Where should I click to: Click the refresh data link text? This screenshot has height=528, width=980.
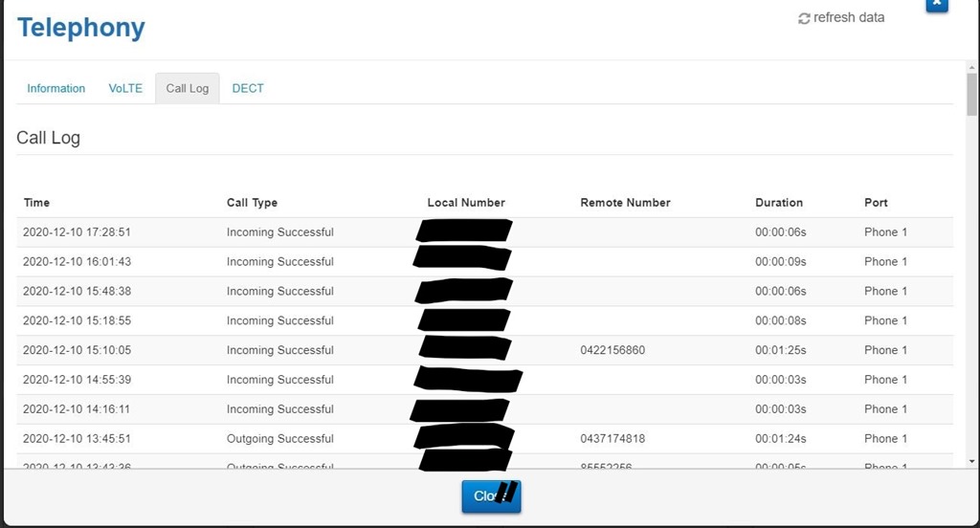pyautogui.click(x=849, y=17)
